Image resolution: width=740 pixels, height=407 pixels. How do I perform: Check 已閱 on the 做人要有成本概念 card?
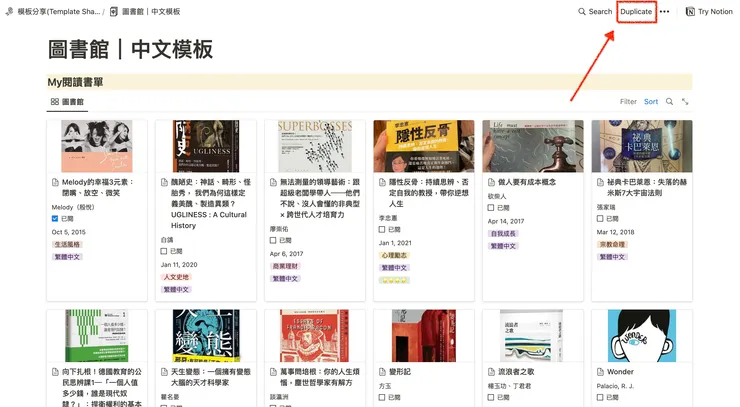coord(491,208)
